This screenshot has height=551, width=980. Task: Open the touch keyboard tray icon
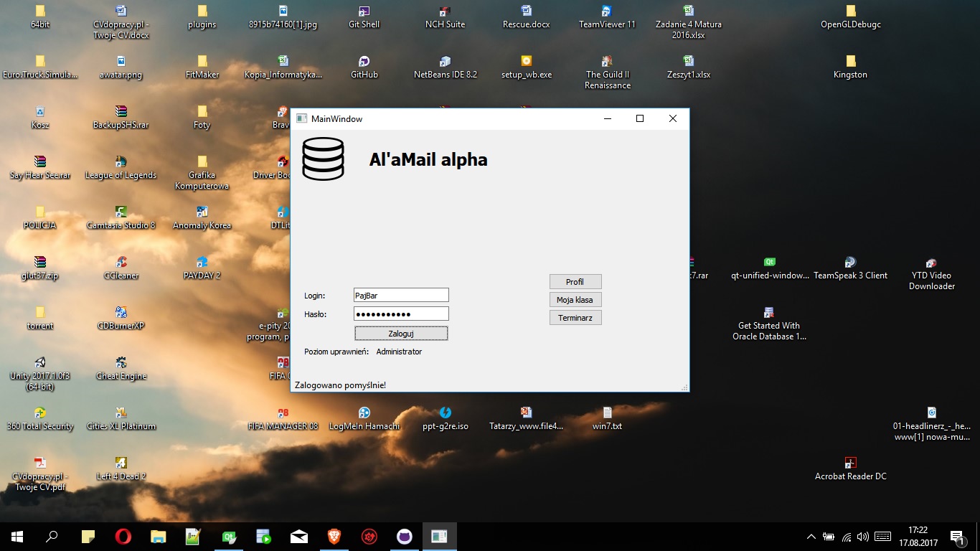(x=883, y=536)
